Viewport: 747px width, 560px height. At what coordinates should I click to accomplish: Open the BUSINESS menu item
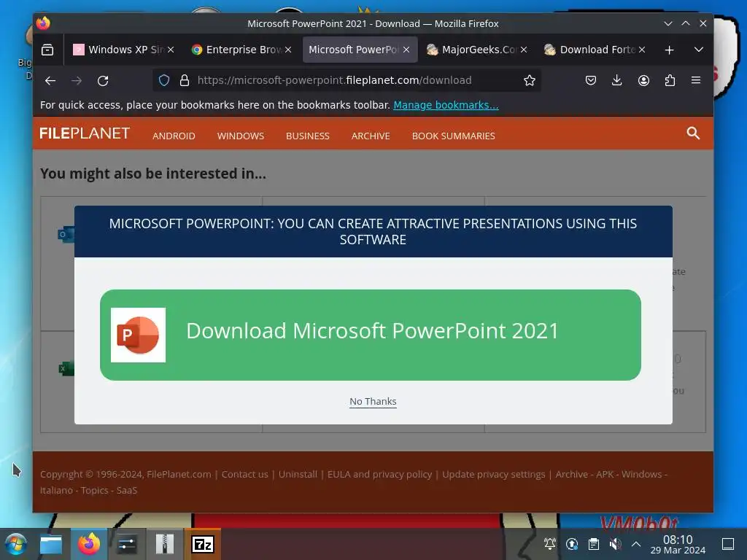(308, 136)
